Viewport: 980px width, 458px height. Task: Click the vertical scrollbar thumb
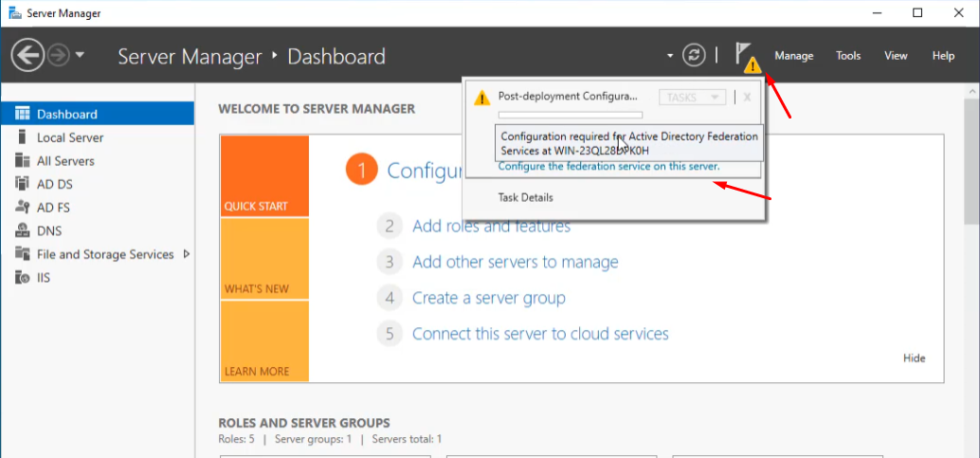971,161
